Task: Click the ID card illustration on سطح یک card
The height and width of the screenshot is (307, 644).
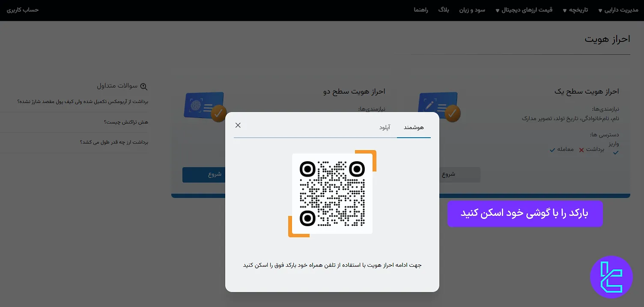Action: click(x=438, y=104)
